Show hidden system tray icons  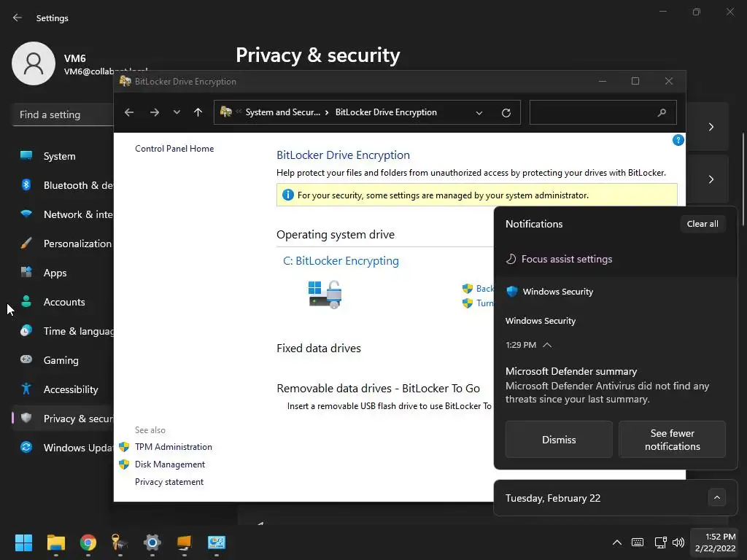[617, 542]
